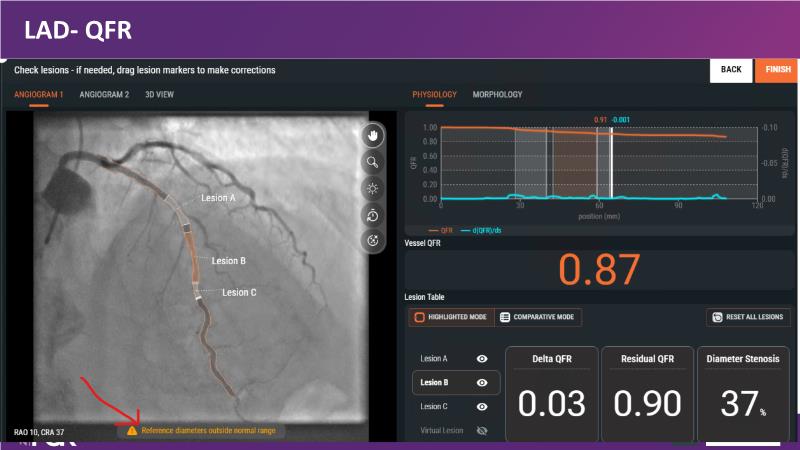
Task: Click the Highlighted Mode square icon
Action: [421, 317]
